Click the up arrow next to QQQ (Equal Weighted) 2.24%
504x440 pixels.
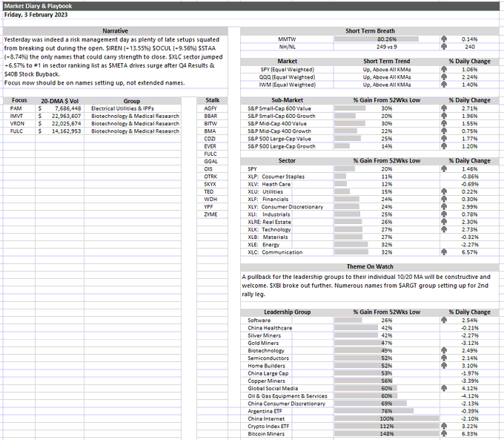[x=444, y=77]
